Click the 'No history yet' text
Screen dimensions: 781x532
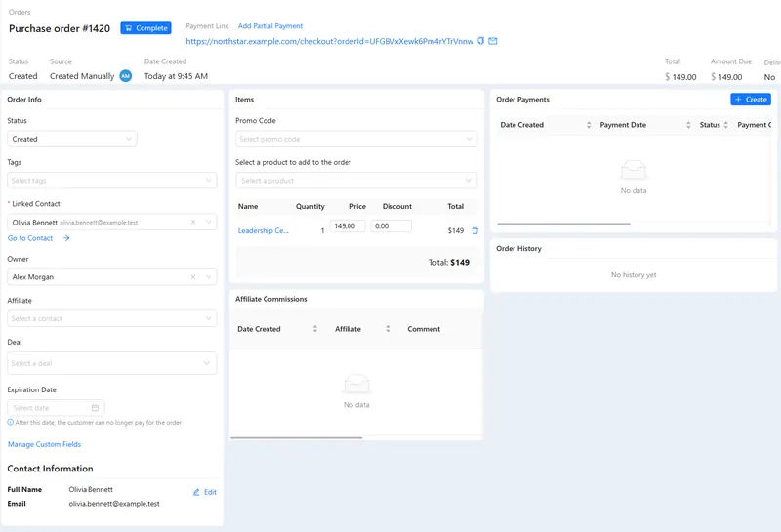tap(634, 275)
